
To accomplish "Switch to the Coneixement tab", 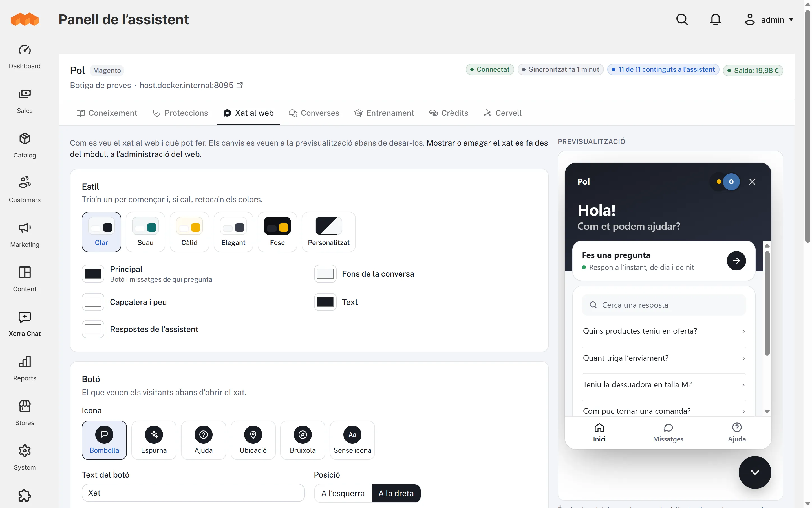I will point(107,113).
